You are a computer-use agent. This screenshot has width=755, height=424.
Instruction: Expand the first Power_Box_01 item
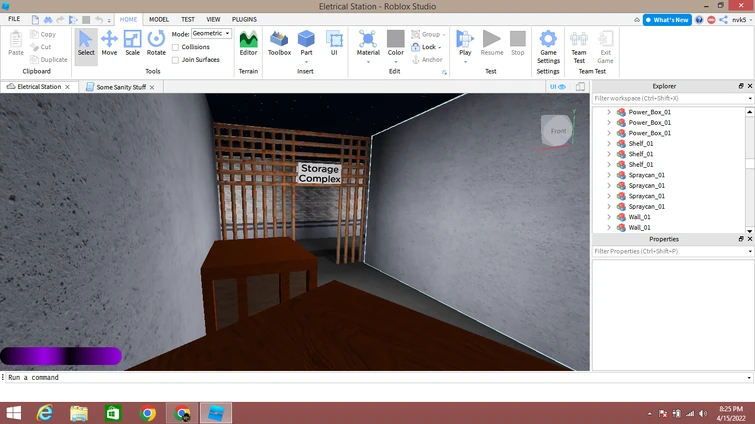(609, 112)
